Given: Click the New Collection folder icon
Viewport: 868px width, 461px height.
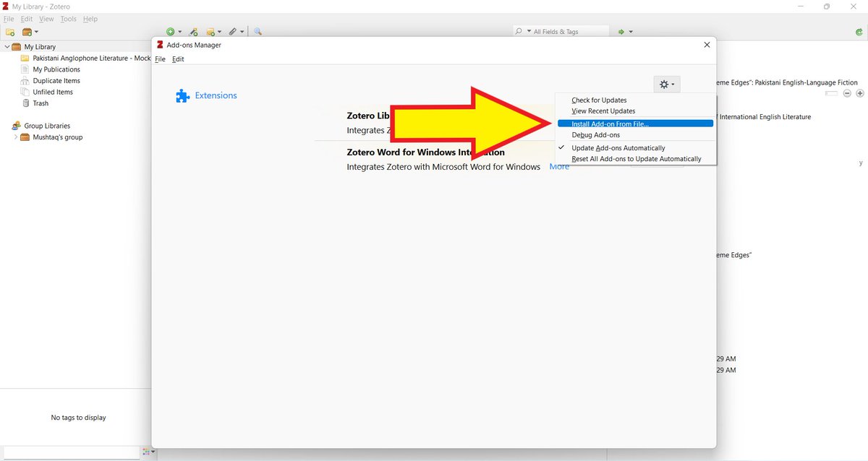Looking at the screenshot, I should click(10, 32).
